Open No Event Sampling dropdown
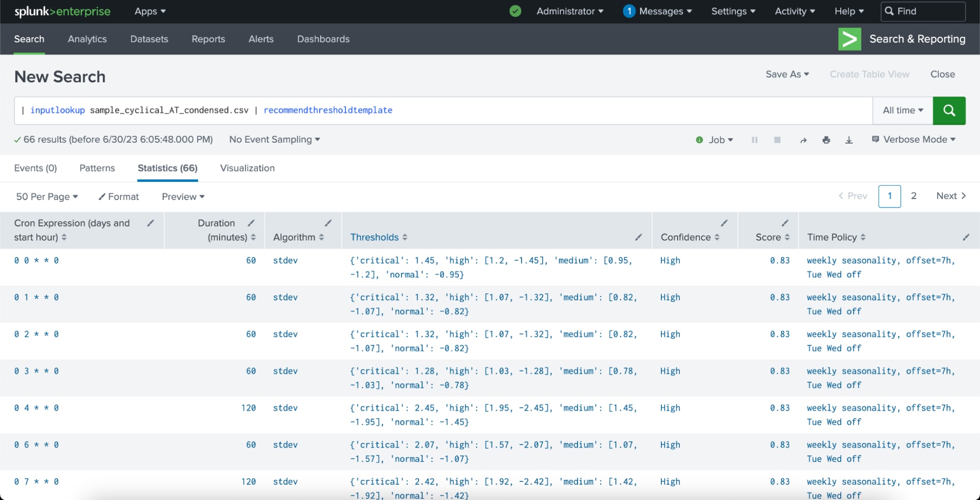Image resolution: width=980 pixels, height=500 pixels. tap(275, 140)
